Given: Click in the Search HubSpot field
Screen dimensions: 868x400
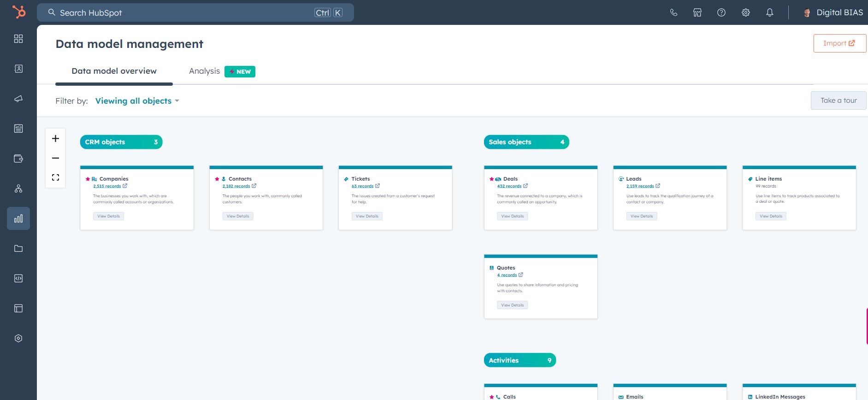Looking at the screenshot, I should pyautogui.click(x=195, y=12).
